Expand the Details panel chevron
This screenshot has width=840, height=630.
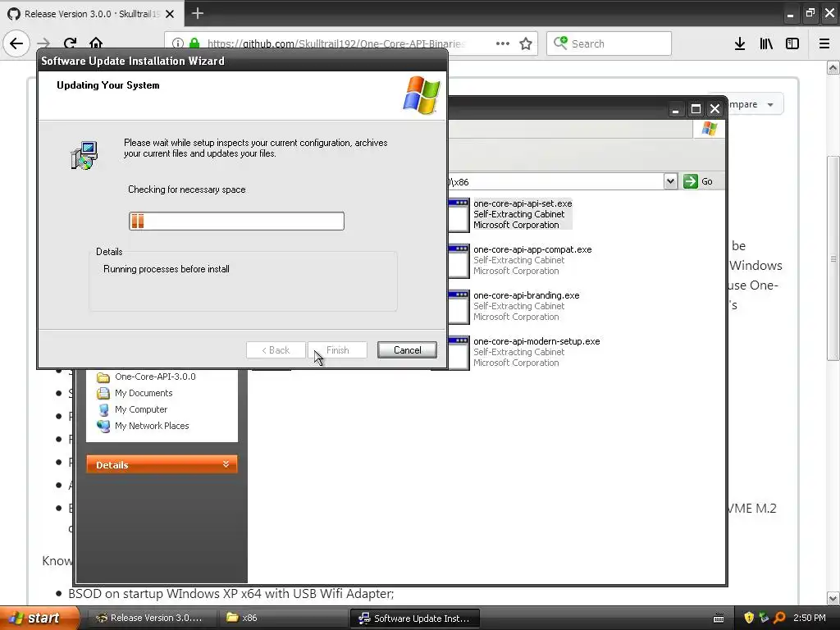(x=226, y=464)
